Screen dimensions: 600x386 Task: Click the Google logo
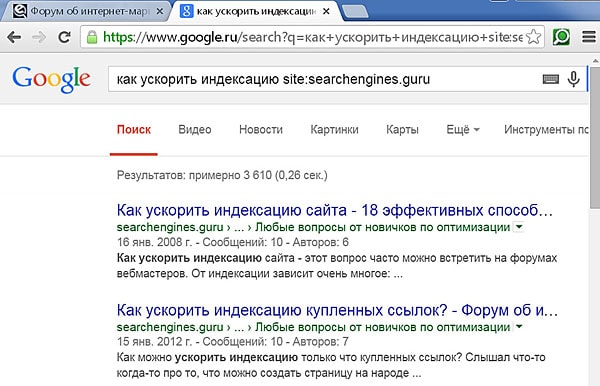(51, 79)
